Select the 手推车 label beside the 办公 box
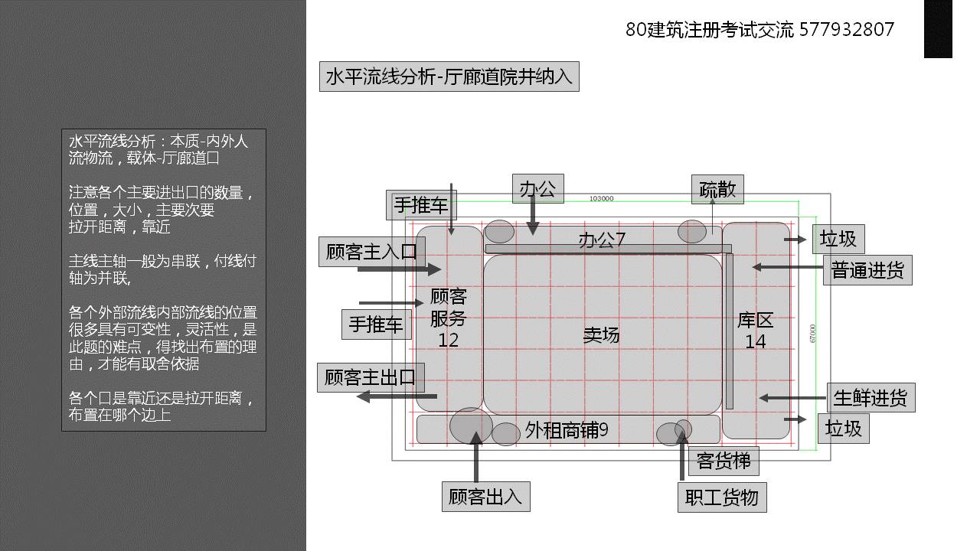The height and width of the screenshot is (551, 980). click(x=421, y=205)
